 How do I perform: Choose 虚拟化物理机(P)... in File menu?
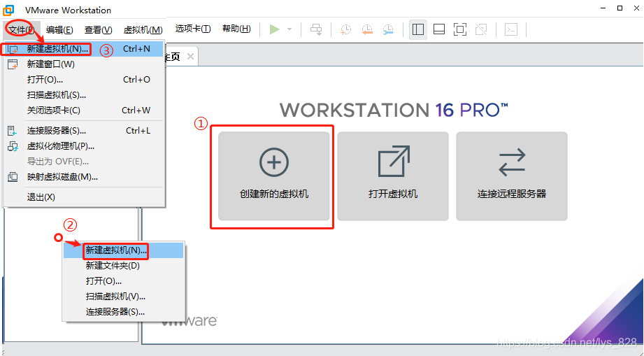tap(84, 146)
